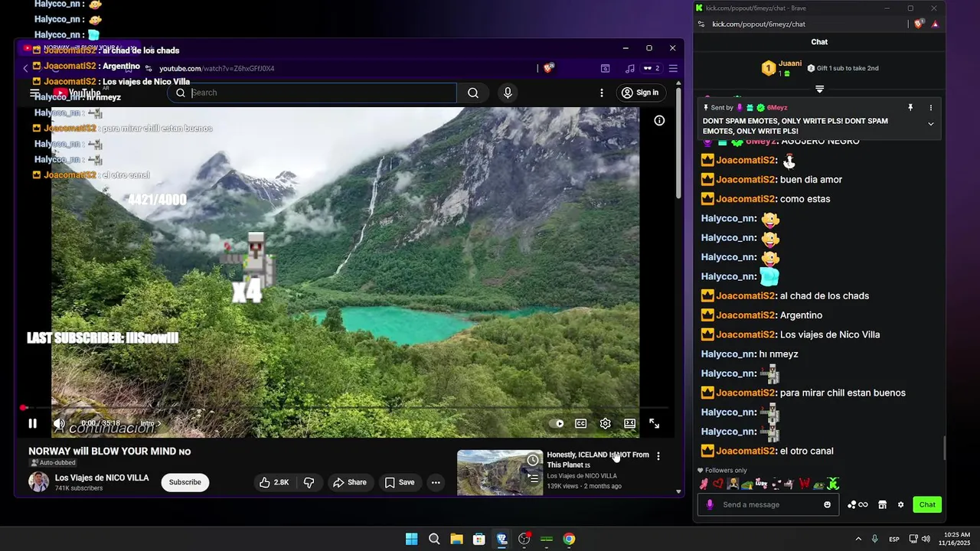Show hidden system tray icons
Viewport: 980px width, 551px height.
coord(858,539)
